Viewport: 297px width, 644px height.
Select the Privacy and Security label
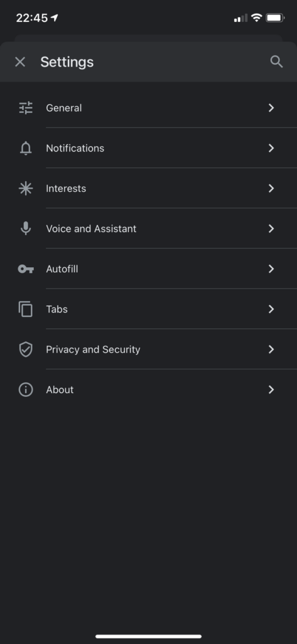93,350
